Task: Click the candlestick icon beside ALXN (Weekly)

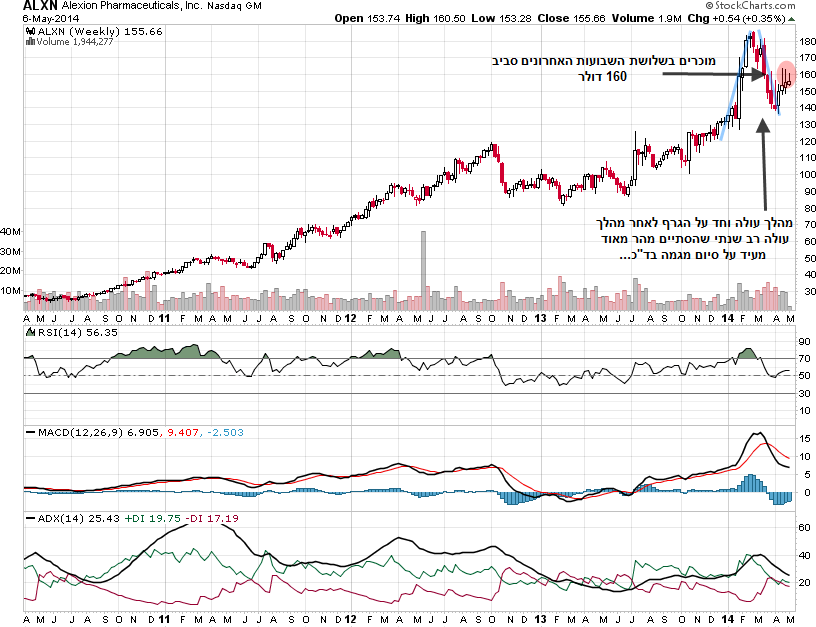Action: [31, 31]
